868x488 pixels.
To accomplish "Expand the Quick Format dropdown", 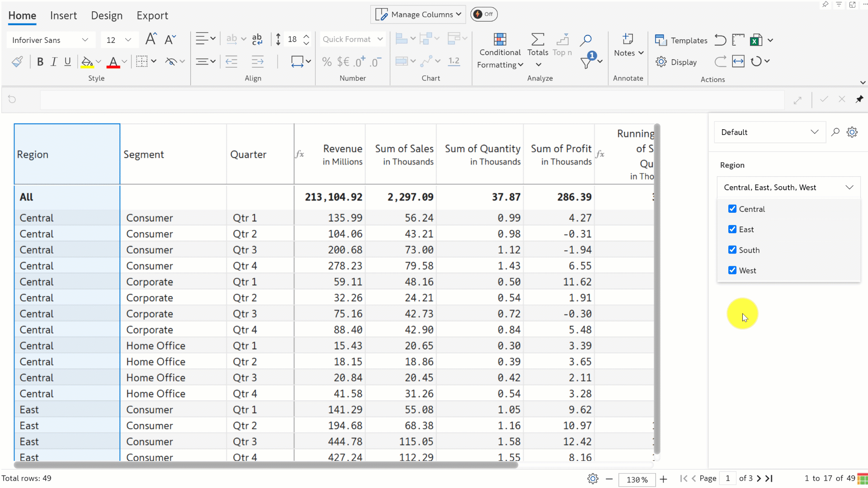I will coord(352,39).
